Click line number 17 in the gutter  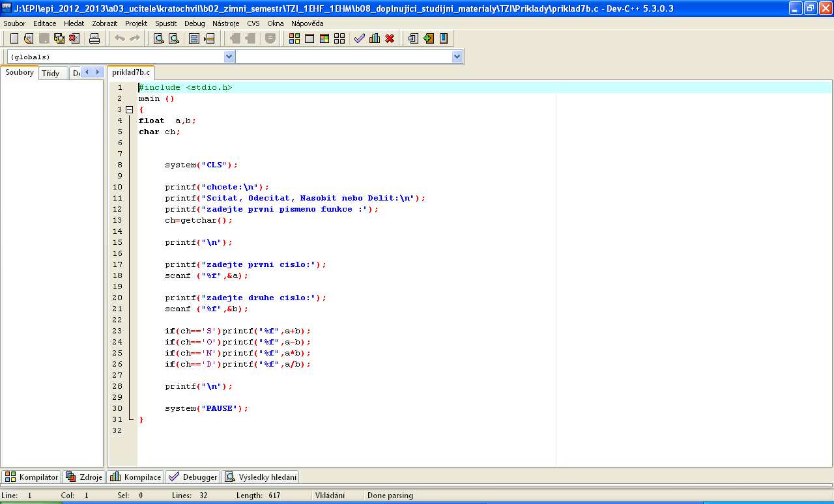point(117,264)
